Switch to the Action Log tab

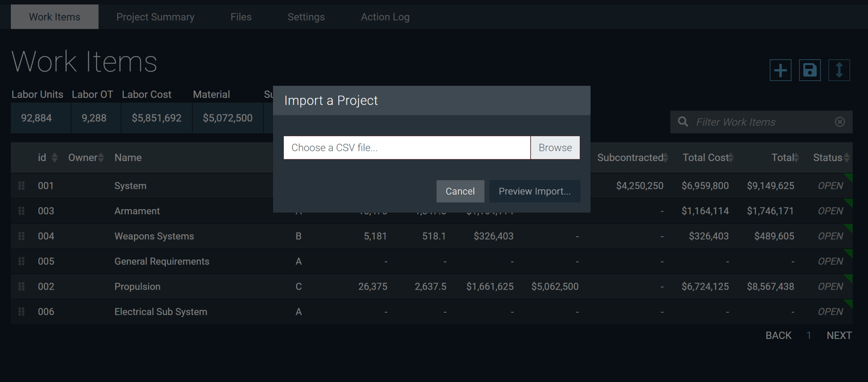click(385, 17)
